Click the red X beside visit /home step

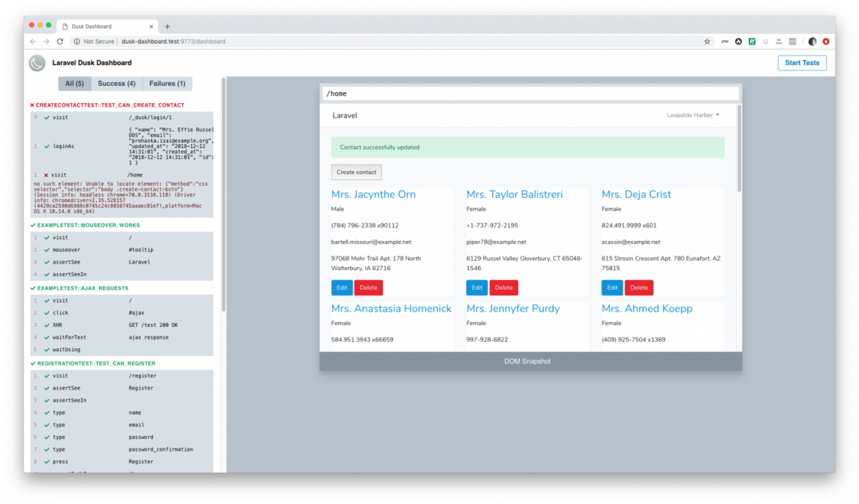point(46,175)
